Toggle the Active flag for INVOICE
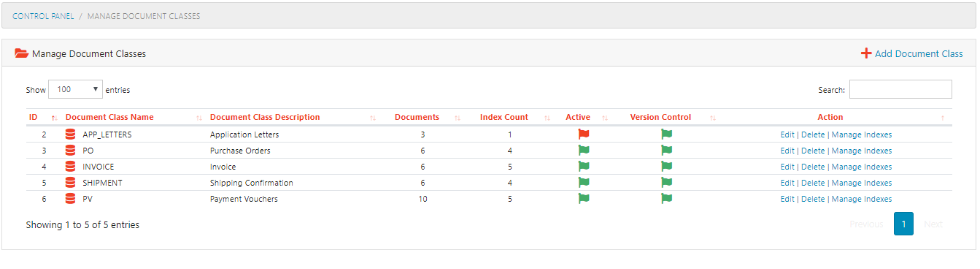This screenshot has width=980, height=269. coord(583,167)
